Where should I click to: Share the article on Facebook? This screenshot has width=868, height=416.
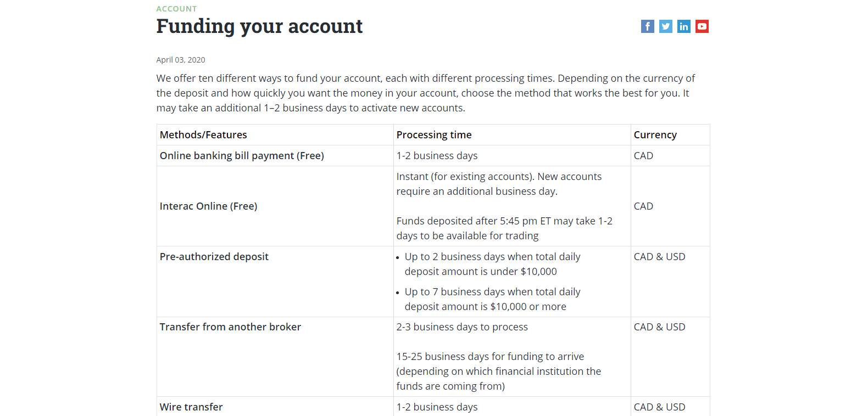point(647,26)
